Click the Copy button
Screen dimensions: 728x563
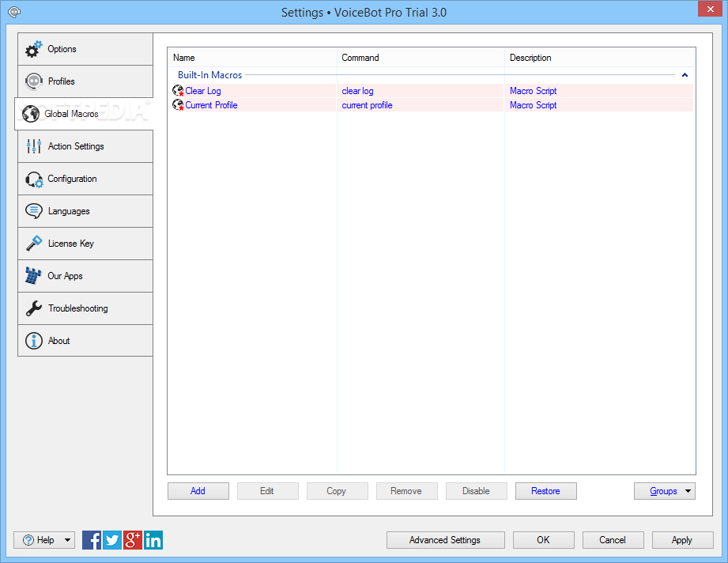point(338,491)
